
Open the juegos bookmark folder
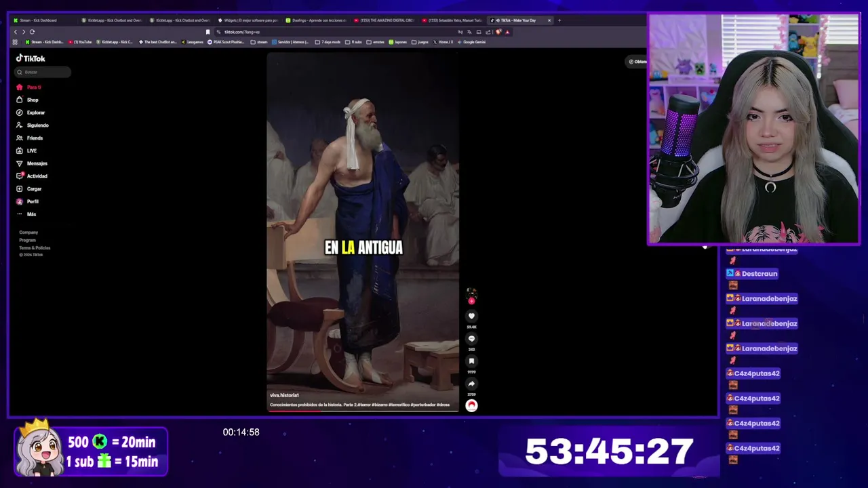tap(420, 42)
